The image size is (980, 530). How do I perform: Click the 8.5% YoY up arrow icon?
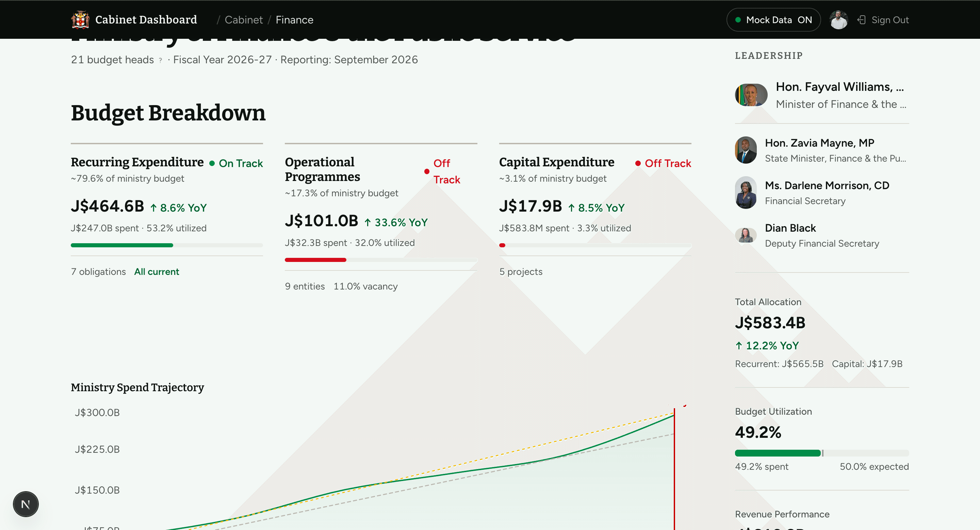click(571, 208)
